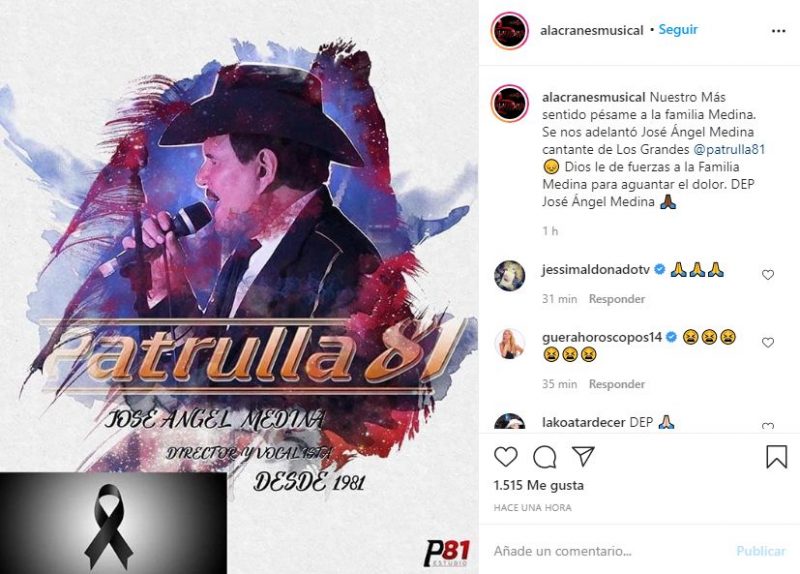The width and height of the screenshot is (800, 574).
Task: Open guerahoroscopos14's avatar
Action: pos(510,343)
